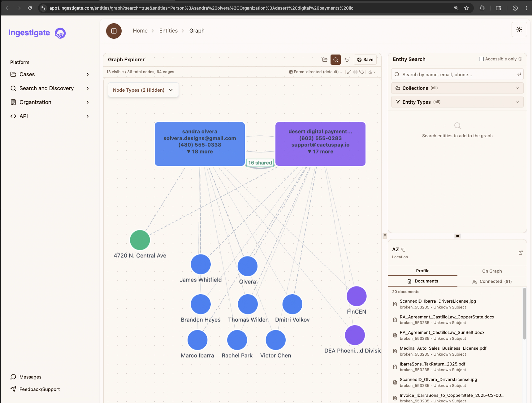Image resolution: width=532 pixels, height=403 pixels.
Task: Save the graph
Action: 365,59
